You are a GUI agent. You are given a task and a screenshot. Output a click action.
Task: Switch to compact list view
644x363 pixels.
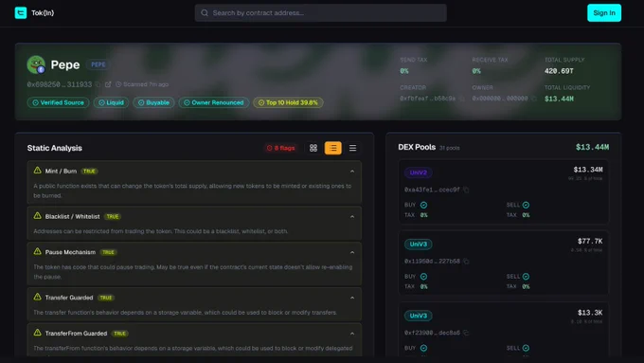click(x=353, y=148)
